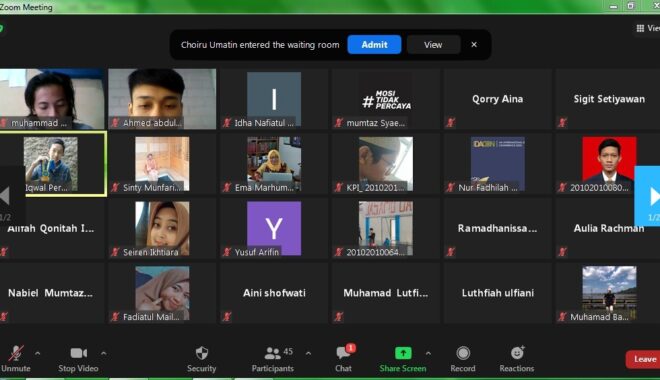Start Share Screen
The image size is (660, 380).
point(403,359)
